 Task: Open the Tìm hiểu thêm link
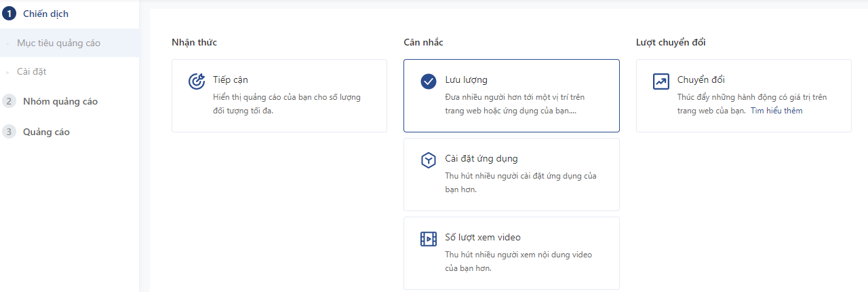tap(776, 111)
